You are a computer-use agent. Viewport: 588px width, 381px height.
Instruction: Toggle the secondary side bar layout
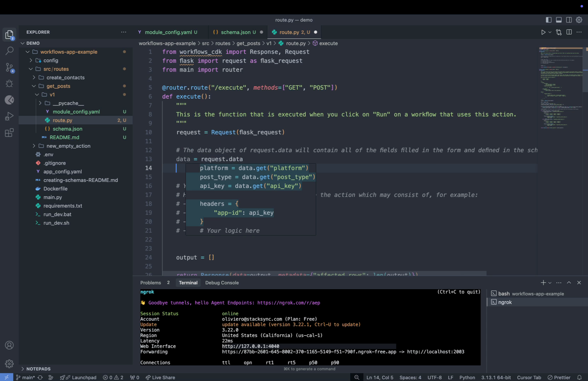click(x=569, y=20)
